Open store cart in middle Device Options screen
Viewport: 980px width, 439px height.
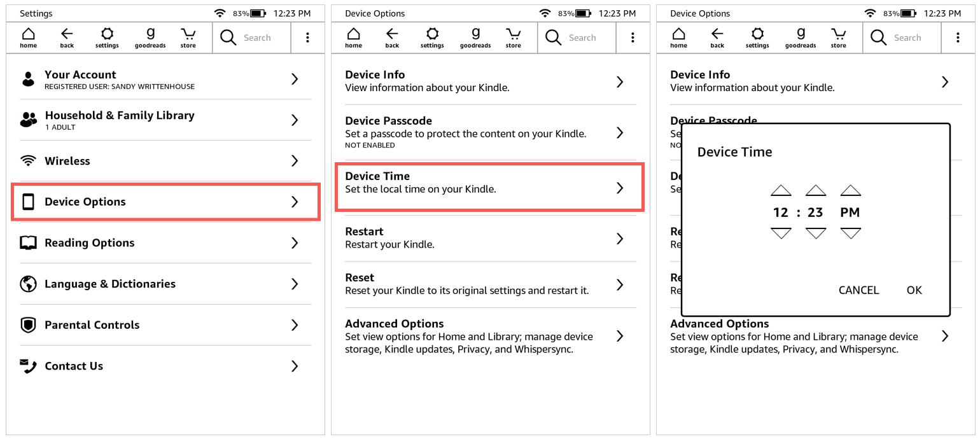[x=513, y=38]
